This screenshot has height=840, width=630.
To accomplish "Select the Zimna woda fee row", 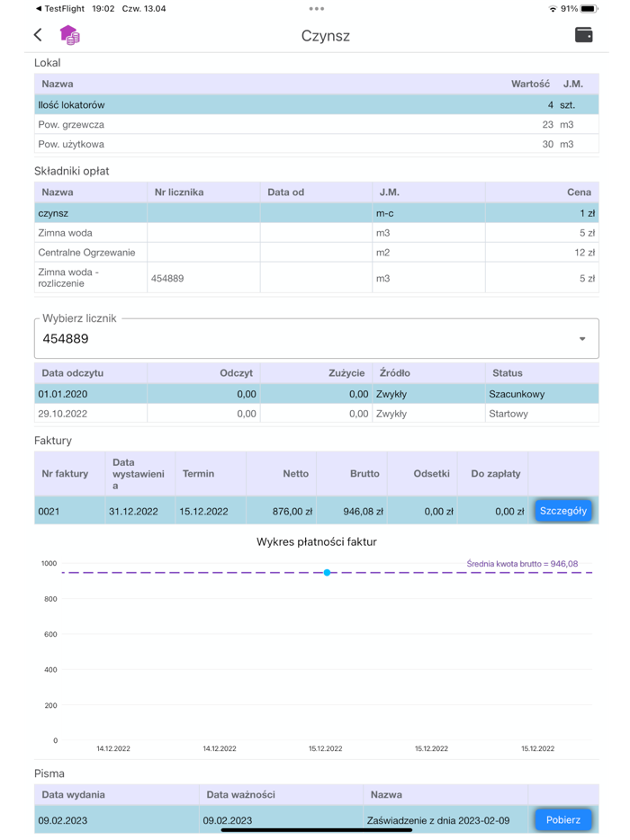I will 316,233.
